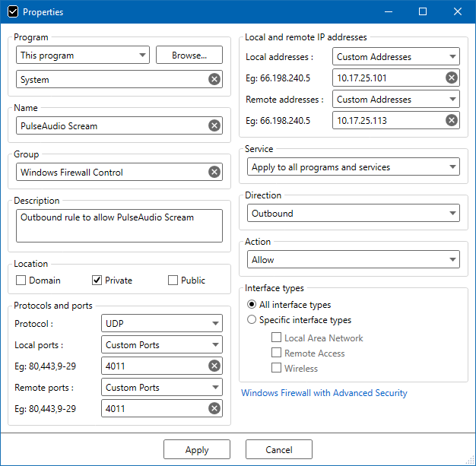Open the Service dropdown

pyautogui.click(x=354, y=166)
